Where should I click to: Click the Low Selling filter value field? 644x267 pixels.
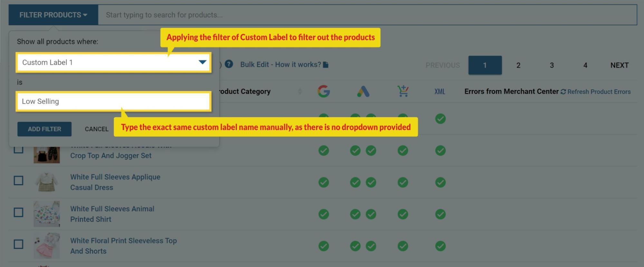pyautogui.click(x=113, y=102)
